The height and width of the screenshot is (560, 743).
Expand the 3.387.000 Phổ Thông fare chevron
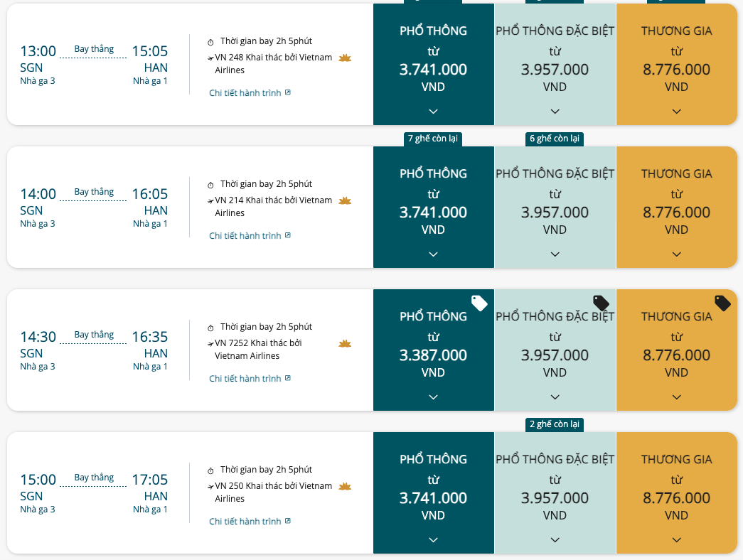click(433, 397)
